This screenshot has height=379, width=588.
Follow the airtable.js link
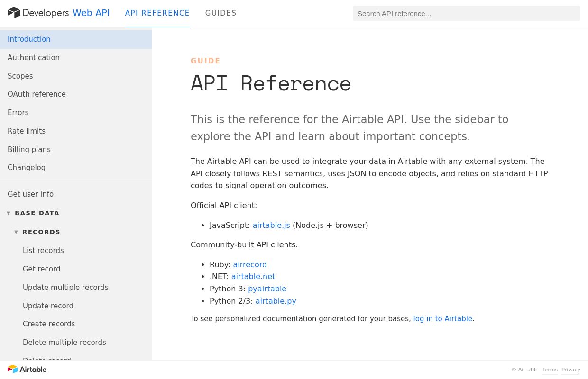pos(271,226)
